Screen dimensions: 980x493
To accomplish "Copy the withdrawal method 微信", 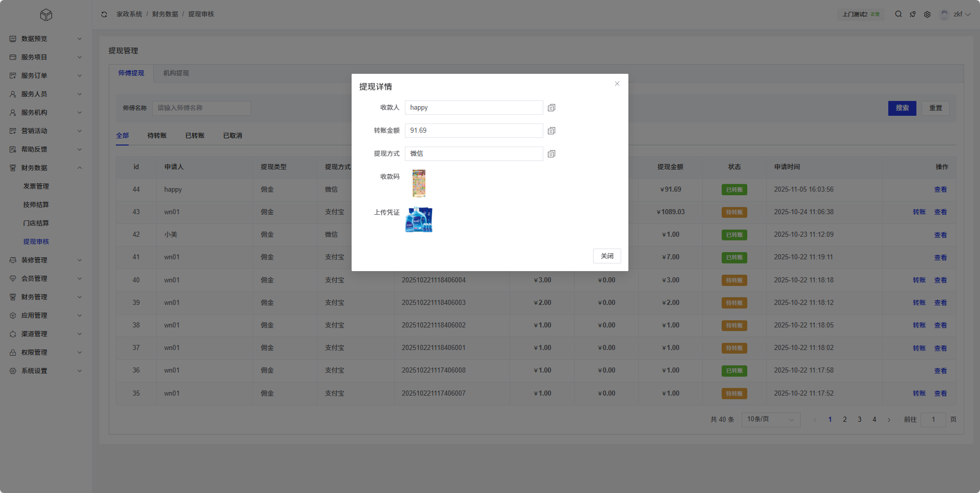I will pos(552,154).
